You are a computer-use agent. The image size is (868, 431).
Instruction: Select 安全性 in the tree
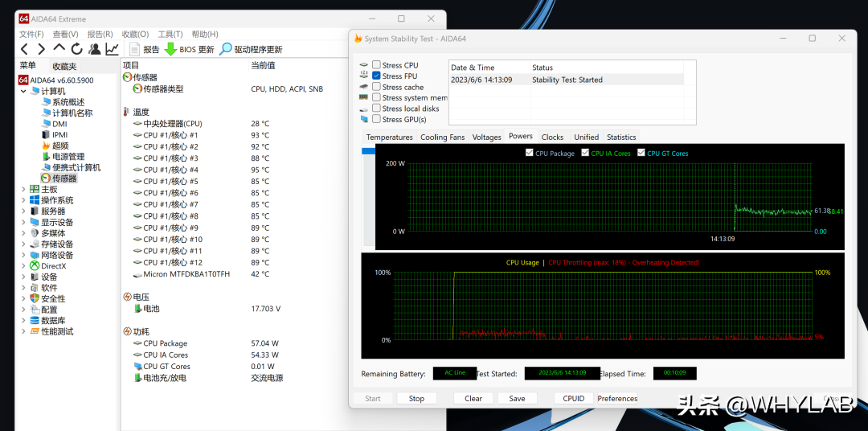pos(47,298)
